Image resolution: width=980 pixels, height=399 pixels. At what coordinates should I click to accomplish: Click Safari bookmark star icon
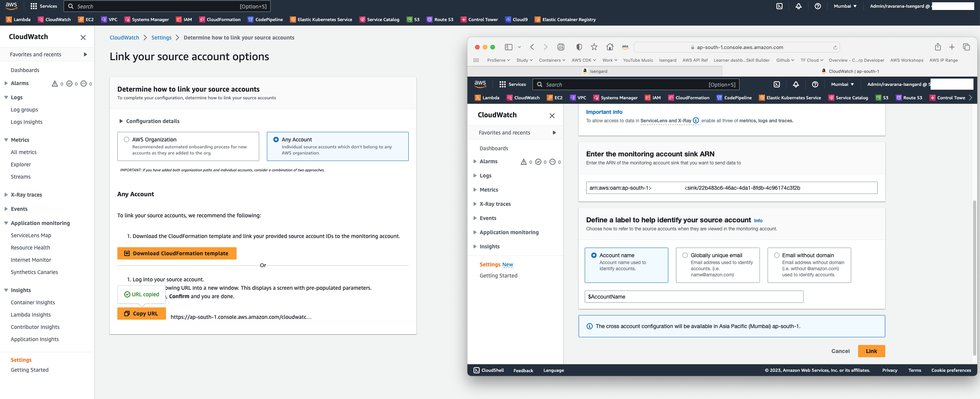point(594,47)
